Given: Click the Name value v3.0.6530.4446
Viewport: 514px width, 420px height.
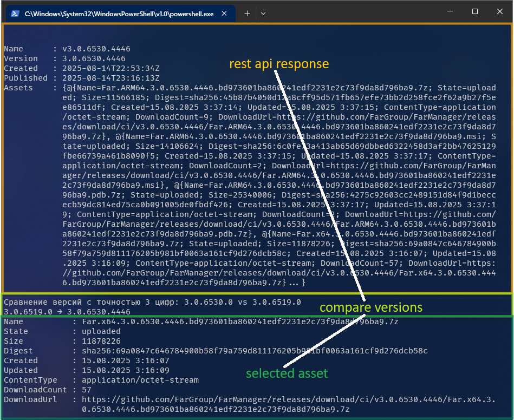Looking at the screenshot, I should coord(96,49).
